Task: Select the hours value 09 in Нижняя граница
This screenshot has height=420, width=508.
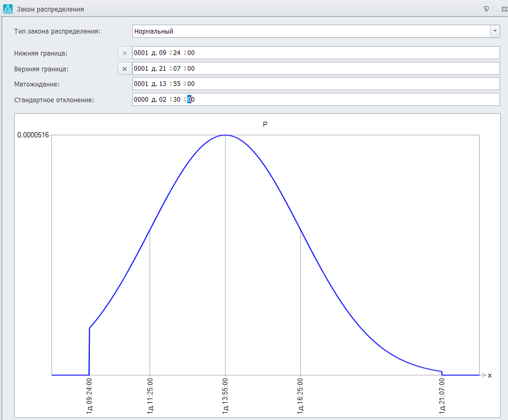Action: [x=162, y=53]
